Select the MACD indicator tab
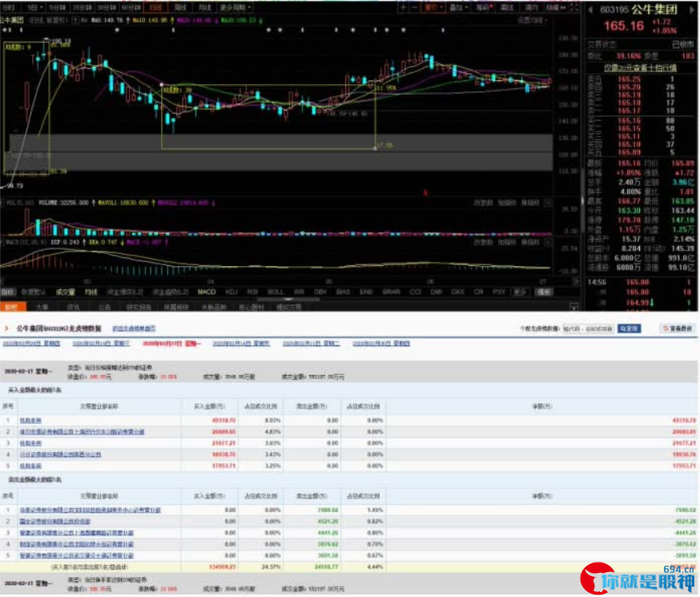This screenshot has width=700, height=597. [x=207, y=292]
